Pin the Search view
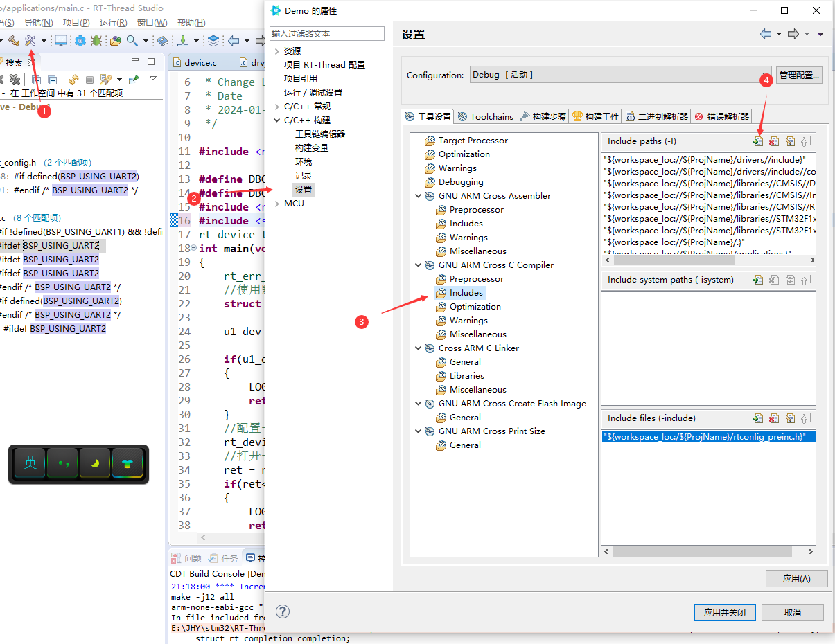The width and height of the screenshot is (835, 644). tap(134, 80)
